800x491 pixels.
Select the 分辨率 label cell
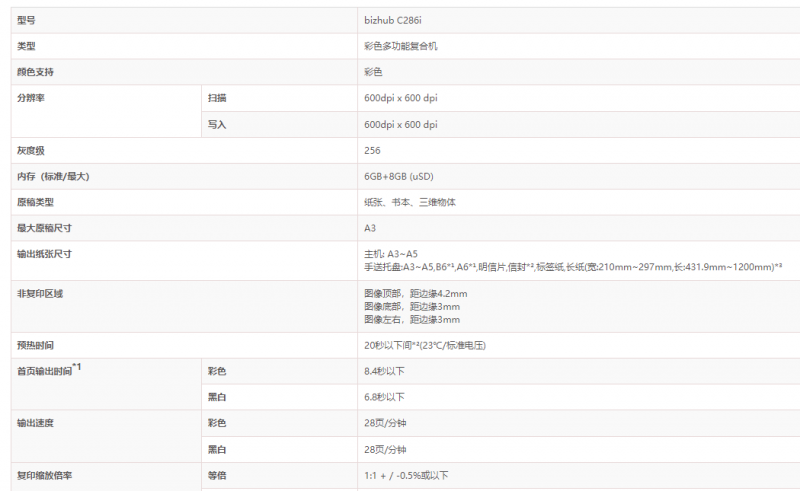click(31, 97)
